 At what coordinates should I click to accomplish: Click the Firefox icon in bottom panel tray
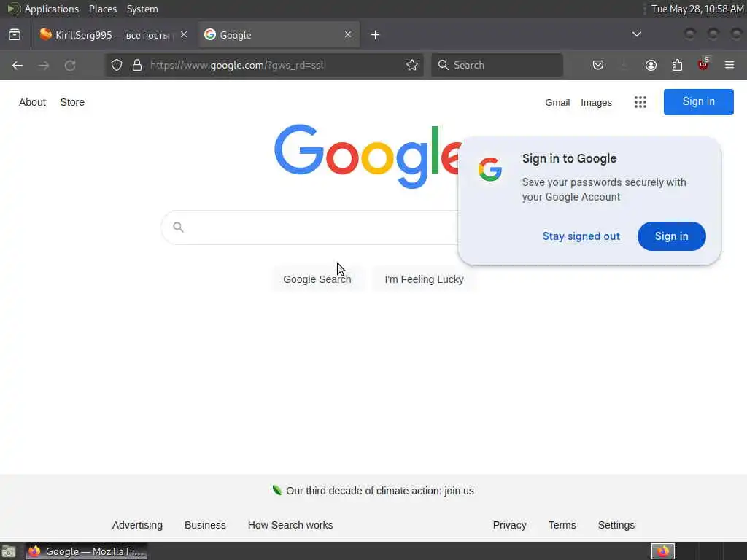pos(663,551)
